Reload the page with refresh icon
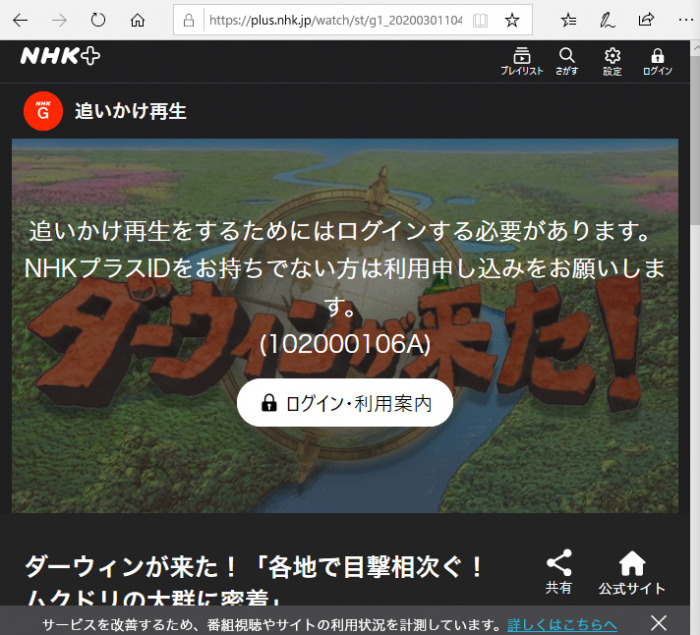Image resolution: width=700 pixels, height=635 pixels. 98,20
